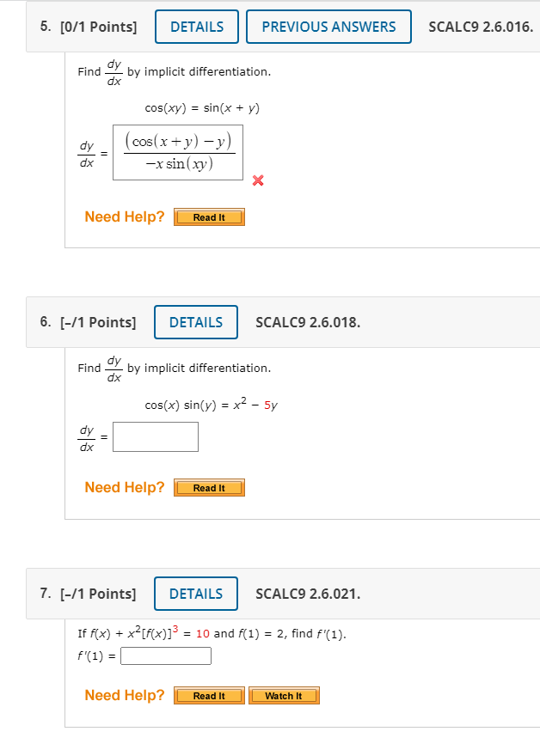The height and width of the screenshot is (756, 540).
Task: Select the f'(1) answer box in question 7
Action: coord(165,655)
